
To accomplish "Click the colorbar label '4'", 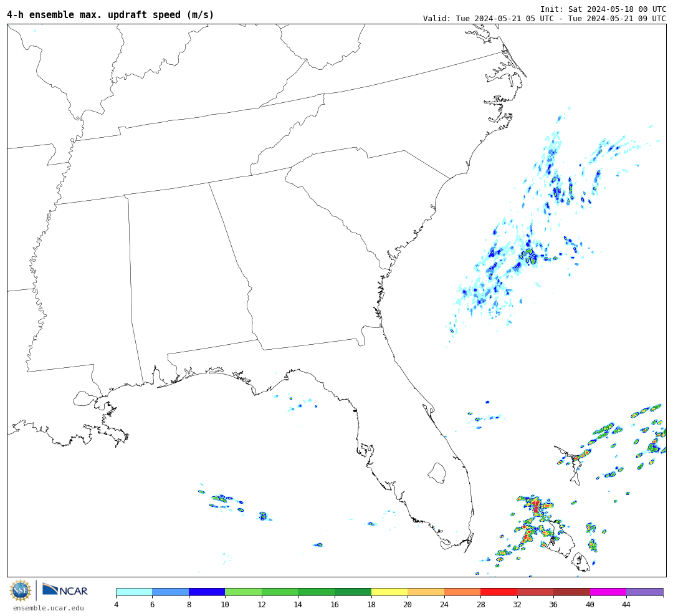I will 116,604.
